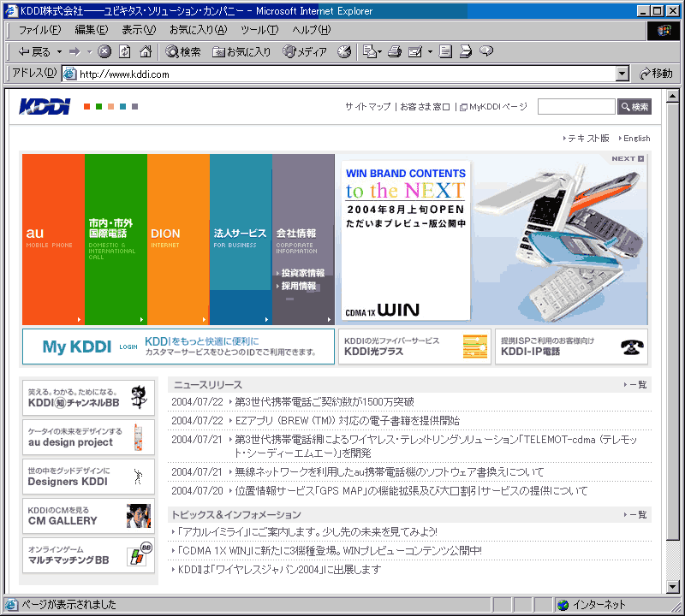The width and height of the screenshot is (685, 616).
Task: Open the forward button history dropdown arrow
Action: point(89,51)
